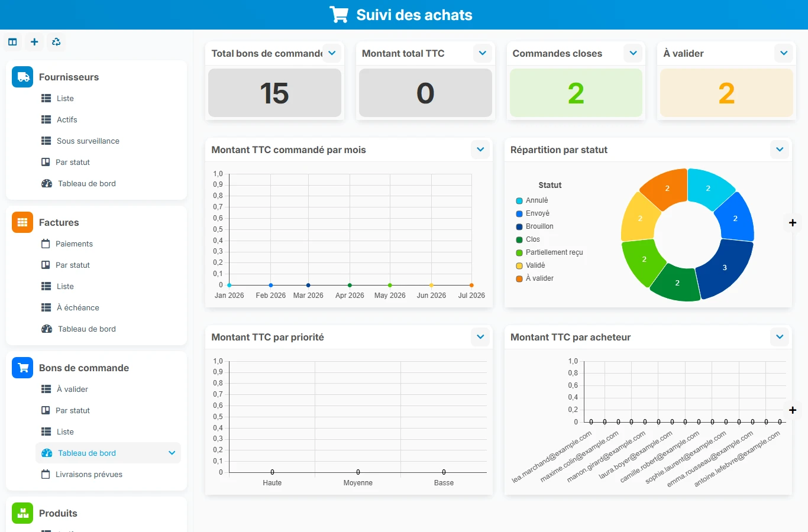Open the dropdown on the À valider KPI card

click(x=784, y=53)
